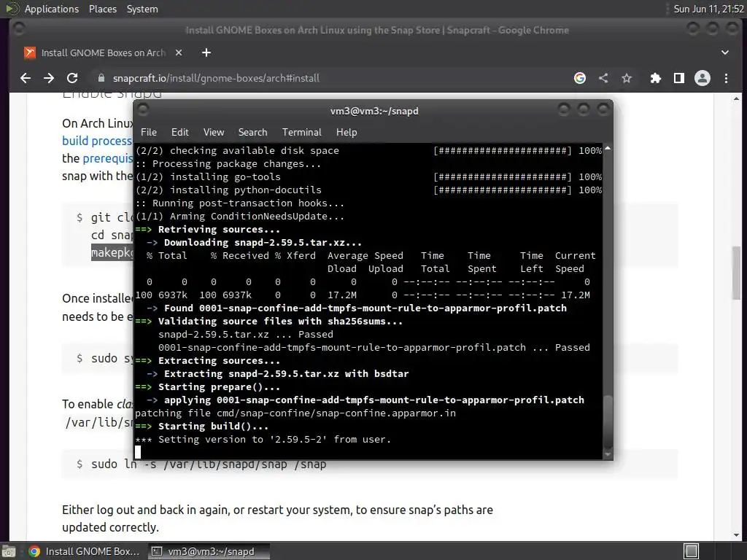Expand Chrome tab search chevron

point(724,52)
